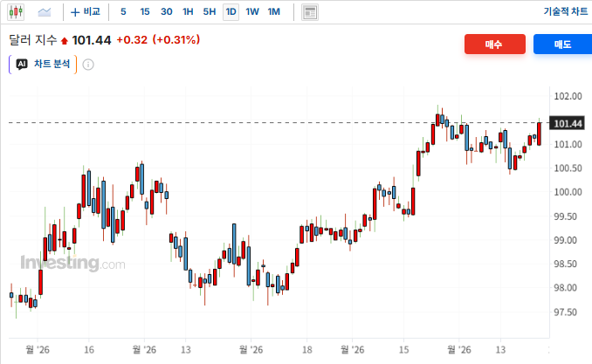This screenshot has height=364, width=592.
Task: Click the info icon beside 차트 분석
Action: point(88,65)
